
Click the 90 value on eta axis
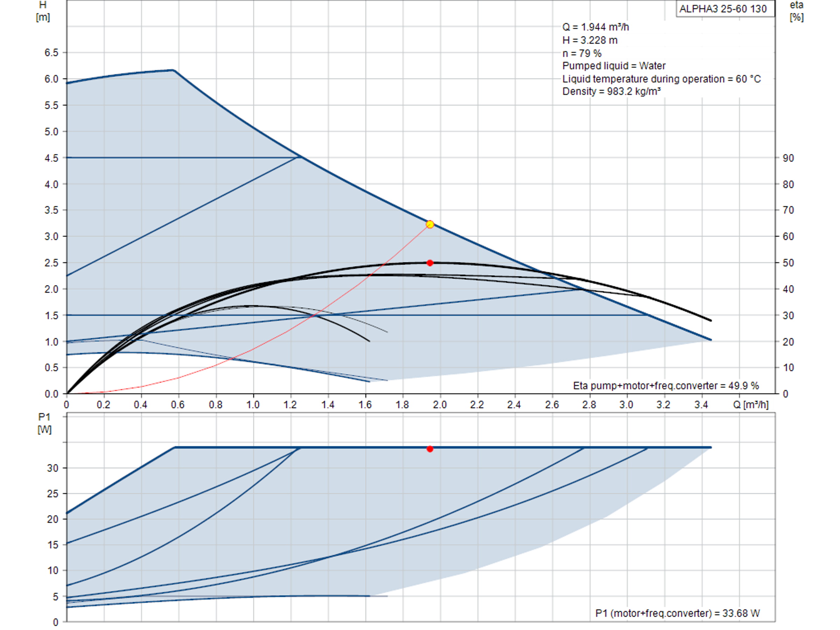point(788,158)
